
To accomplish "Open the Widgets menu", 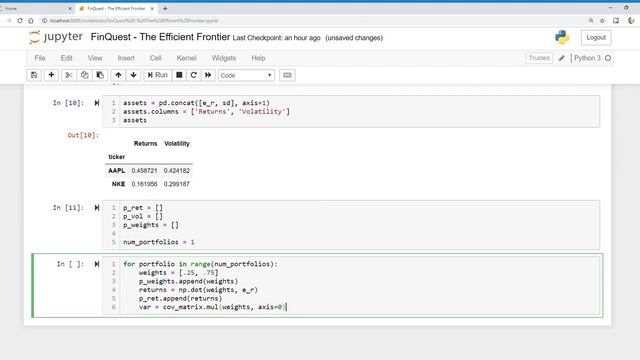I will [x=224, y=58].
